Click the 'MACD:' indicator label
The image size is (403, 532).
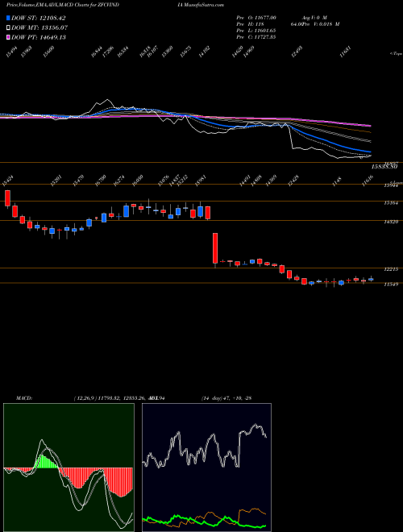click(x=23, y=398)
